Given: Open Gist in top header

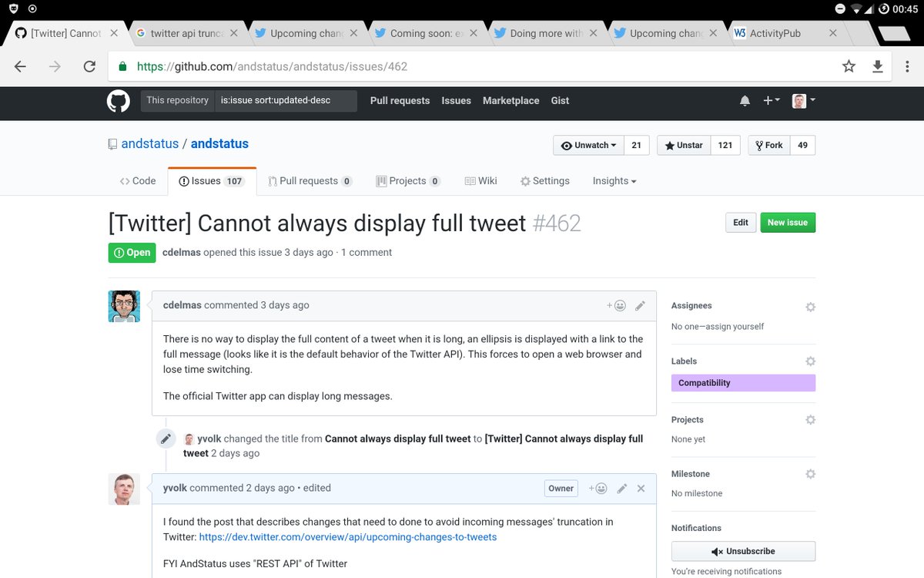Looking at the screenshot, I should tap(560, 101).
